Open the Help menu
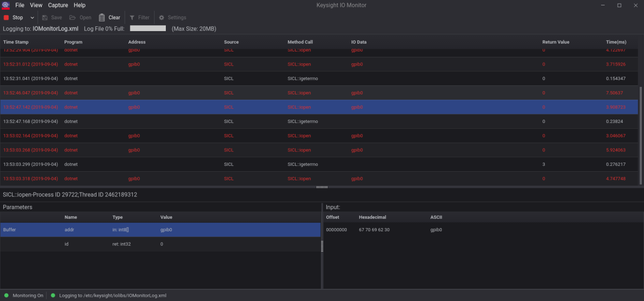Viewport: 644px width, 301px height. pos(79,5)
